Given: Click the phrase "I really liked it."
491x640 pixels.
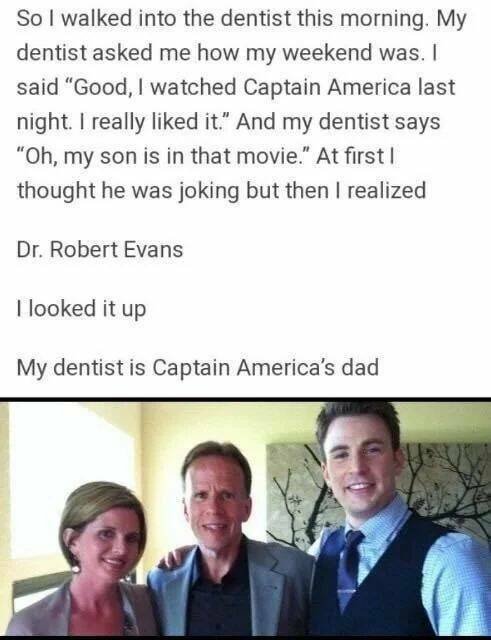Looking at the screenshot, I should [x=161, y=122].
